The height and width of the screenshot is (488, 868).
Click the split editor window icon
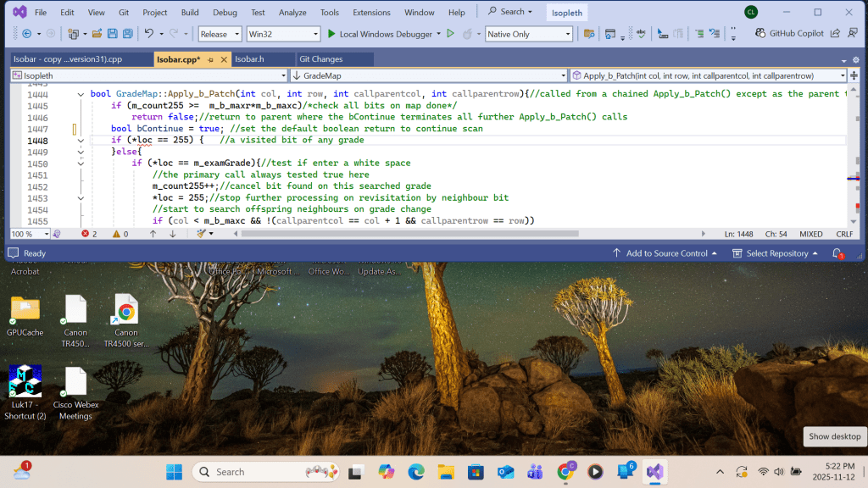[854, 75]
